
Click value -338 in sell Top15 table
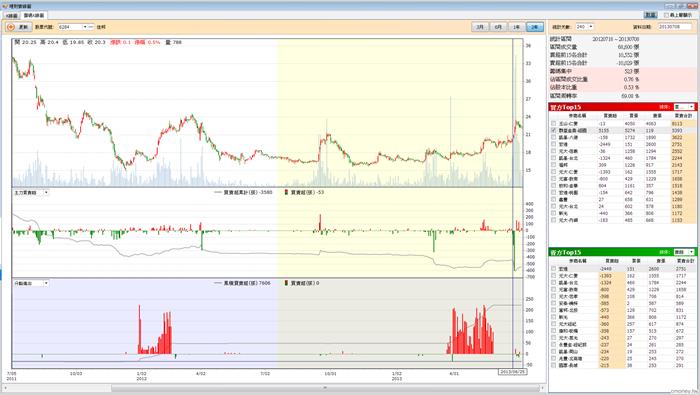605,331
